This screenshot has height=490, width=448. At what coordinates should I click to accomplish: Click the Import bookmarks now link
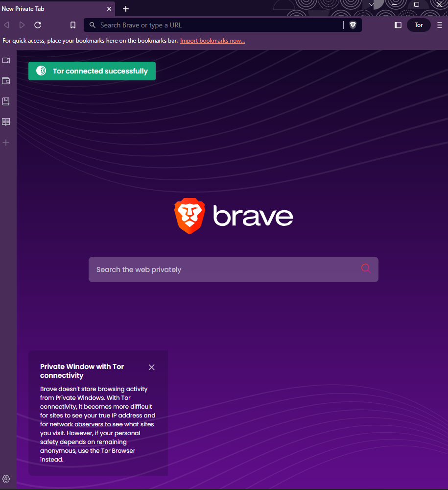[212, 40]
